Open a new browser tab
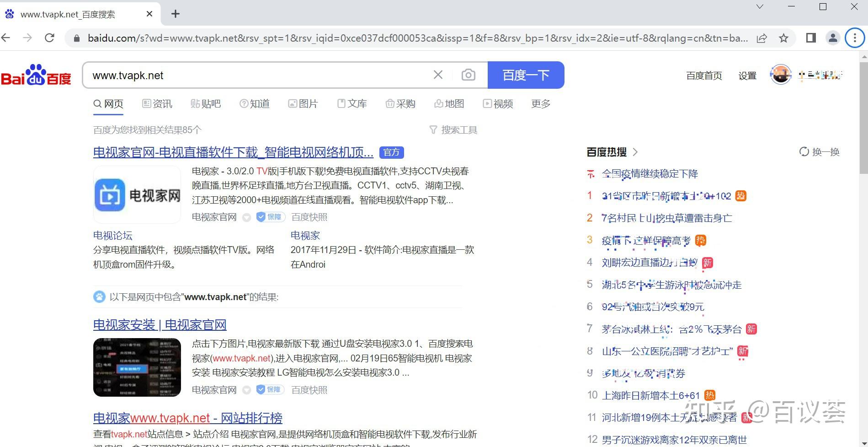 tap(176, 14)
